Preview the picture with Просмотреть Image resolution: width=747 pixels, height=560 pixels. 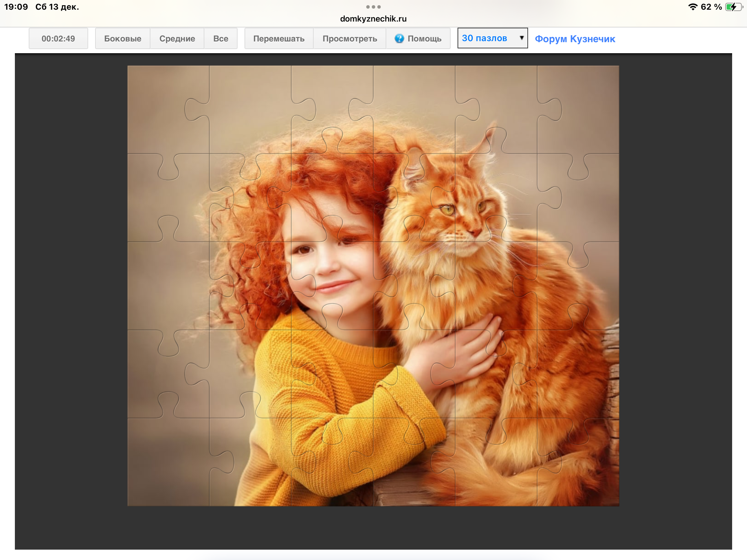350,38
